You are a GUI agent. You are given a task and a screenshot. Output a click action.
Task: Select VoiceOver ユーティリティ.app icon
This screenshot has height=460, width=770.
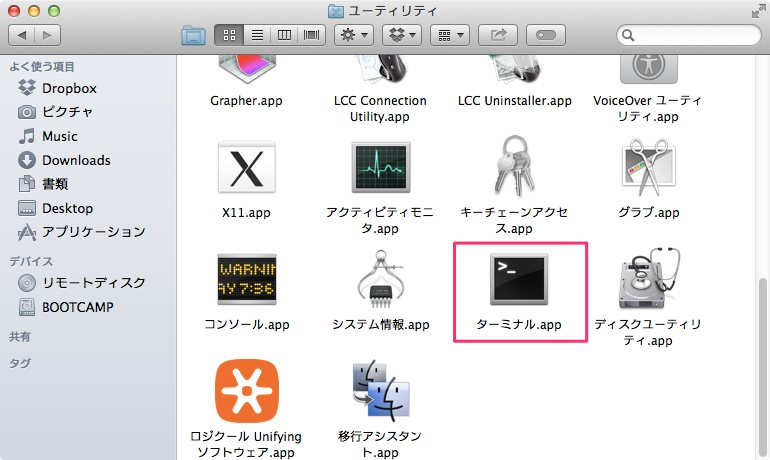tap(648, 69)
